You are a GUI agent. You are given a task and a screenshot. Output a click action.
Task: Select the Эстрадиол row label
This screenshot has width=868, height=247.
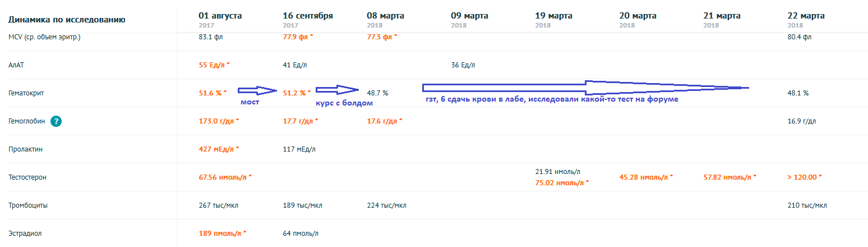[x=24, y=234]
